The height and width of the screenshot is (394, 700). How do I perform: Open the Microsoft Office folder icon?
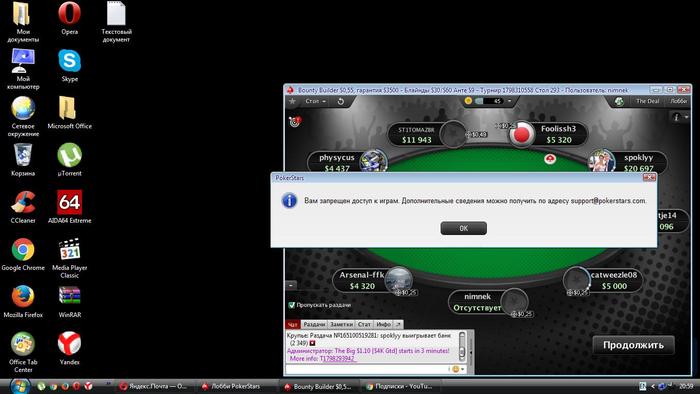69,113
